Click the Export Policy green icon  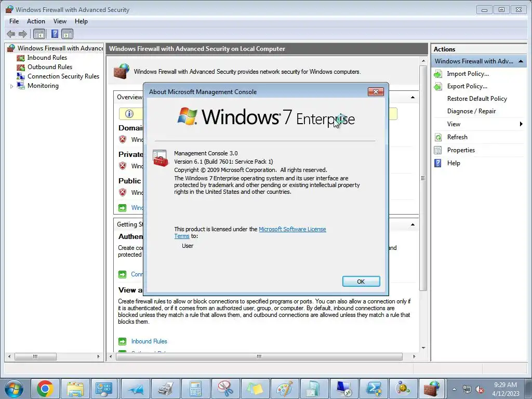click(x=438, y=87)
